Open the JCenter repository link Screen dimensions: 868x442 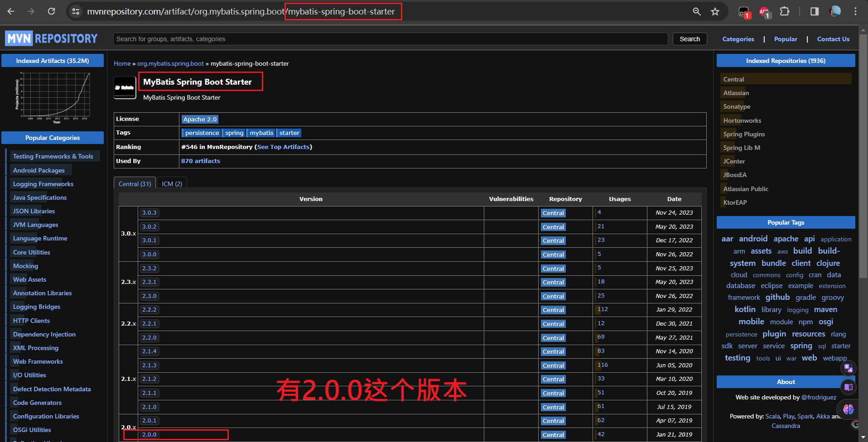point(734,161)
